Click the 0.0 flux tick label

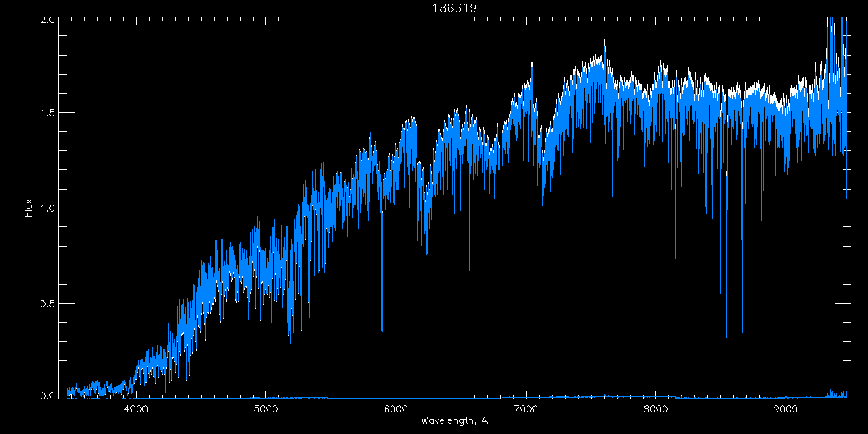(x=46, y=396)
